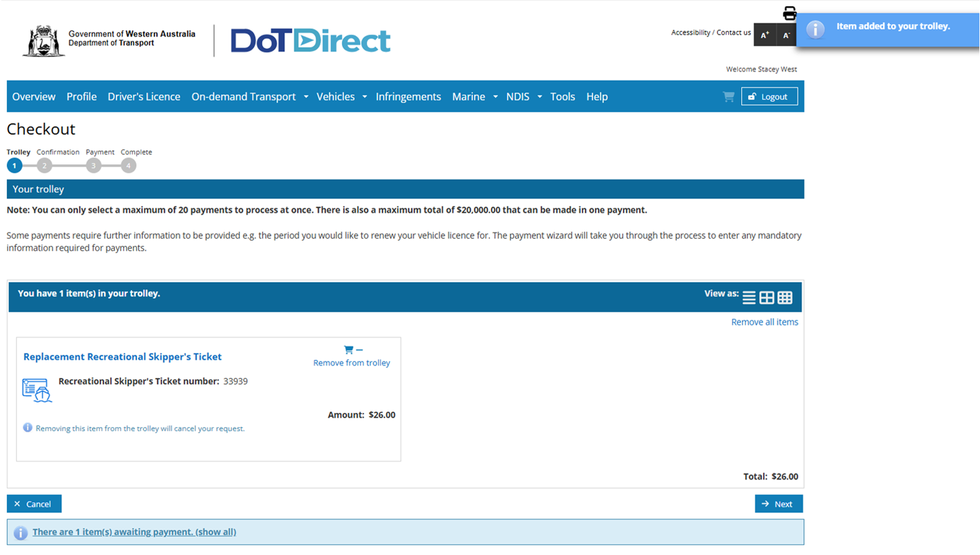The width and height of the screenshot is (980, 555).
Task: Select step 2 Confirmation progress circle
Action: tap(44, 165)
